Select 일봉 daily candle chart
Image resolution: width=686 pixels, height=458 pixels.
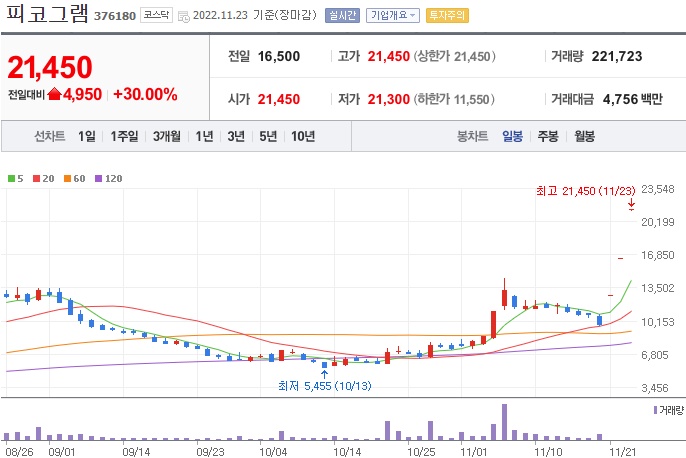pos(512,137)
